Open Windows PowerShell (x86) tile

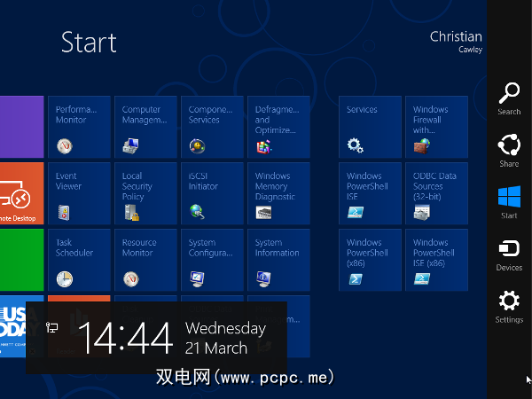tap(370, 260)
